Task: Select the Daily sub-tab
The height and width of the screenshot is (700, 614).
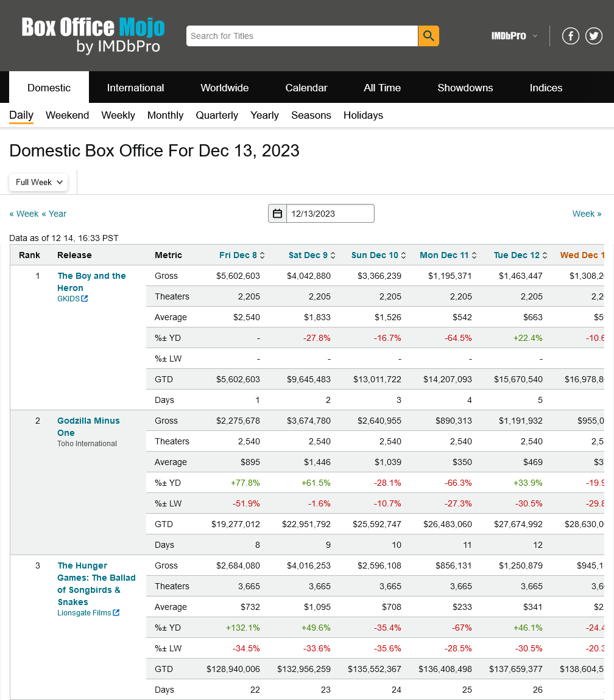Action: point(21,115)
